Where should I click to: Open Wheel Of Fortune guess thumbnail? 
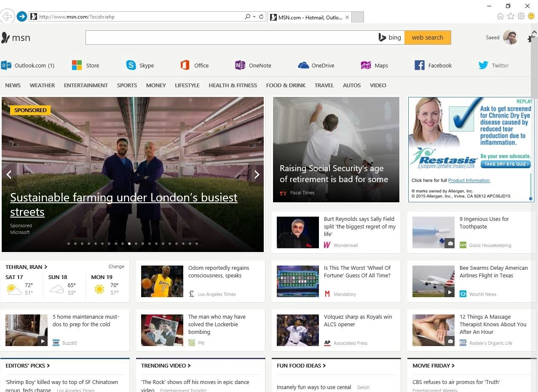298,281
